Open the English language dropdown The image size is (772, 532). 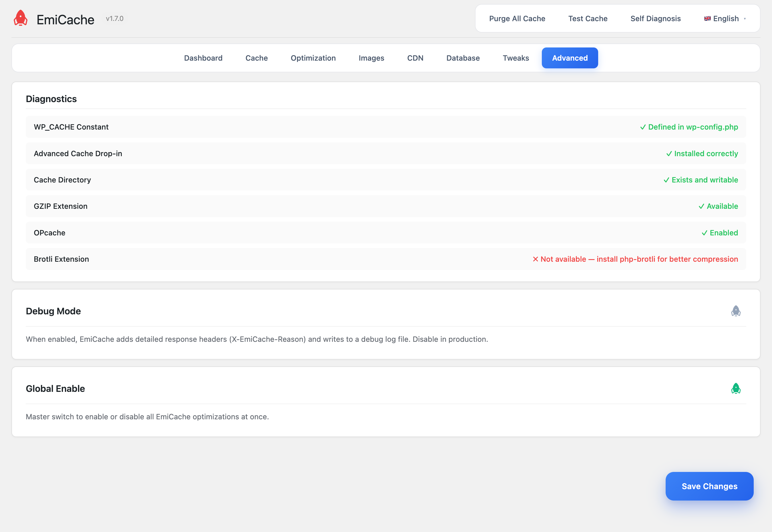point(725,19)
